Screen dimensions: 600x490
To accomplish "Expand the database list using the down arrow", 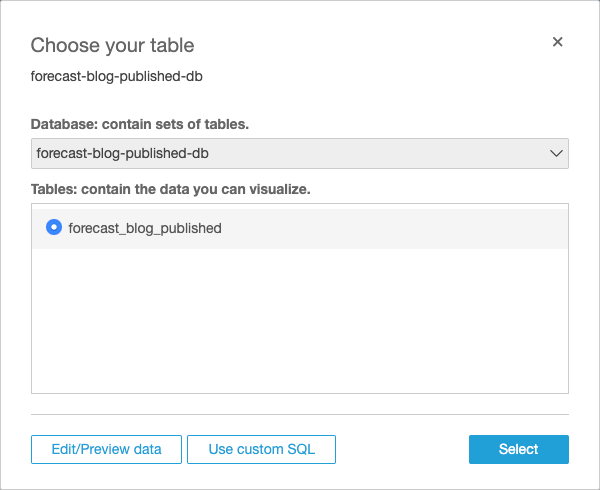I will coord(557,153).
